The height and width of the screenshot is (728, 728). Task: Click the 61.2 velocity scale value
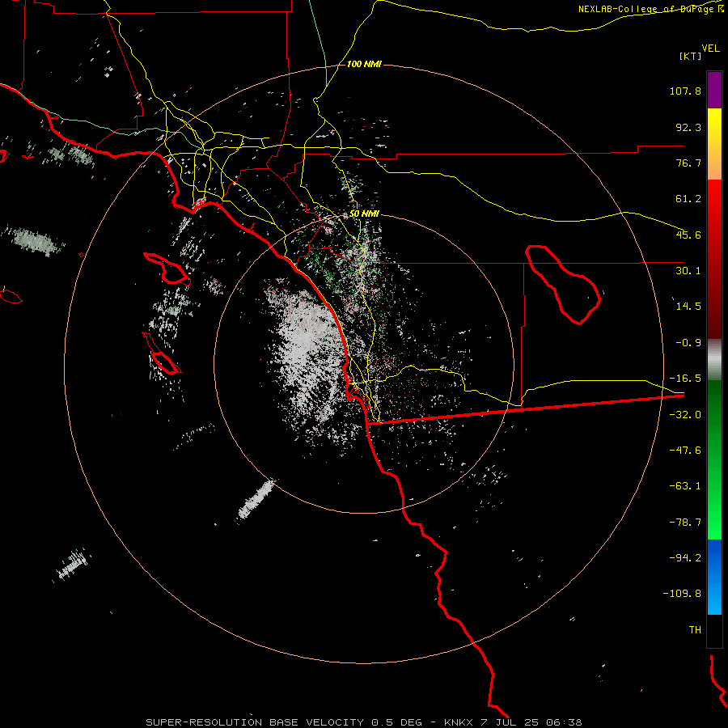(x=688, y=199)
